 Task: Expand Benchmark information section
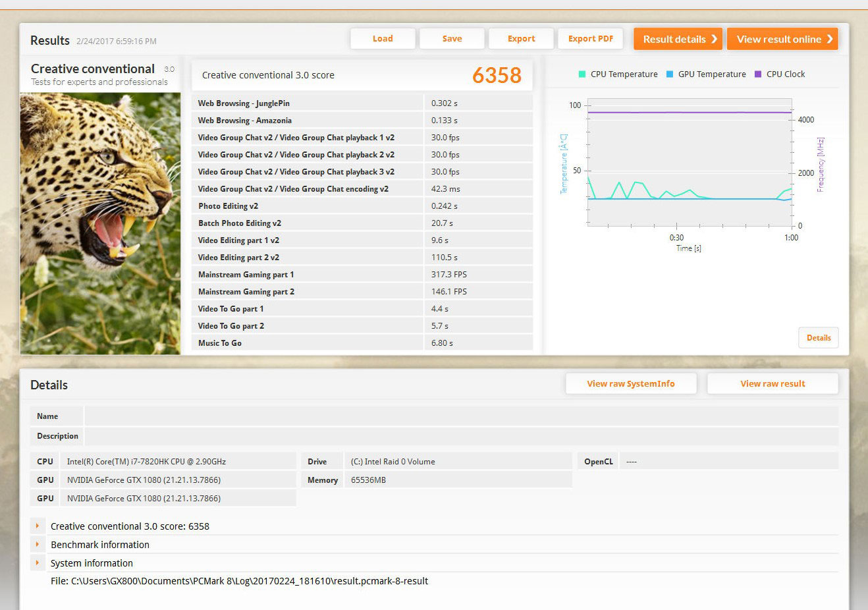pyautogui.click(x=38, y=545)
